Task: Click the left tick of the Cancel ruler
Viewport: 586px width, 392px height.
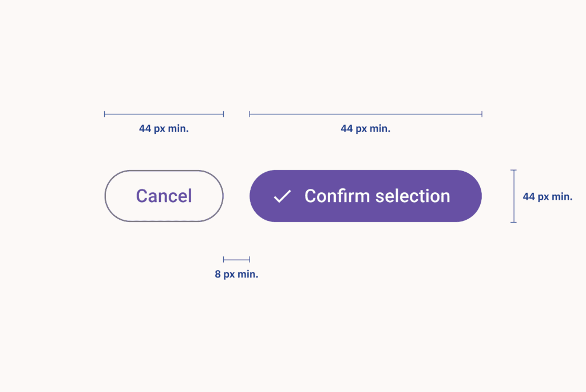Action: tap(105, 113)
